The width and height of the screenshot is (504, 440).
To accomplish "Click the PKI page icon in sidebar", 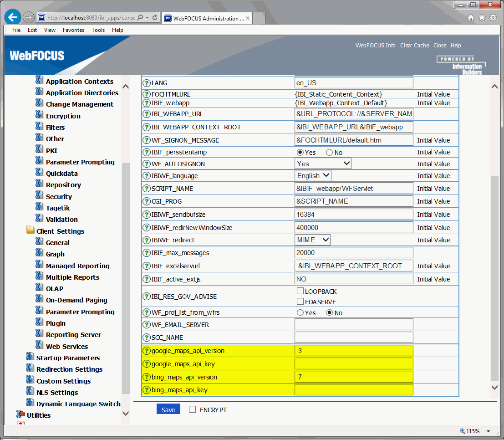I will point(39,149).
